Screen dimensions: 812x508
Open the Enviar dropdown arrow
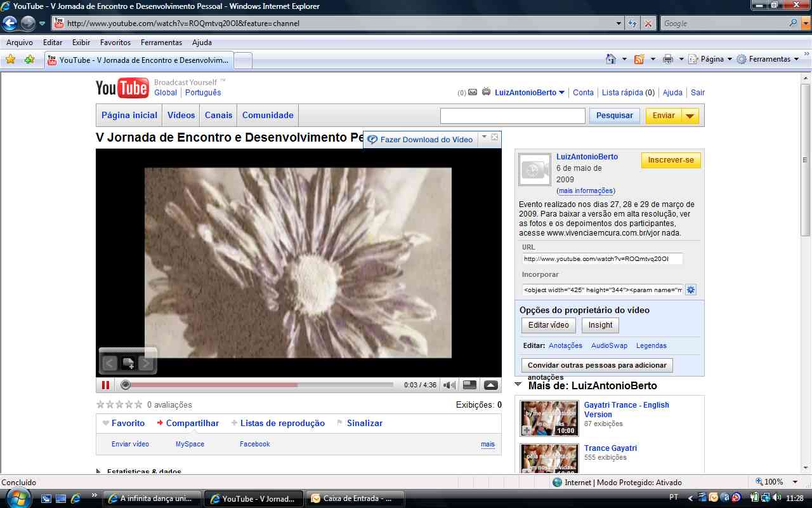pos(690,116)
